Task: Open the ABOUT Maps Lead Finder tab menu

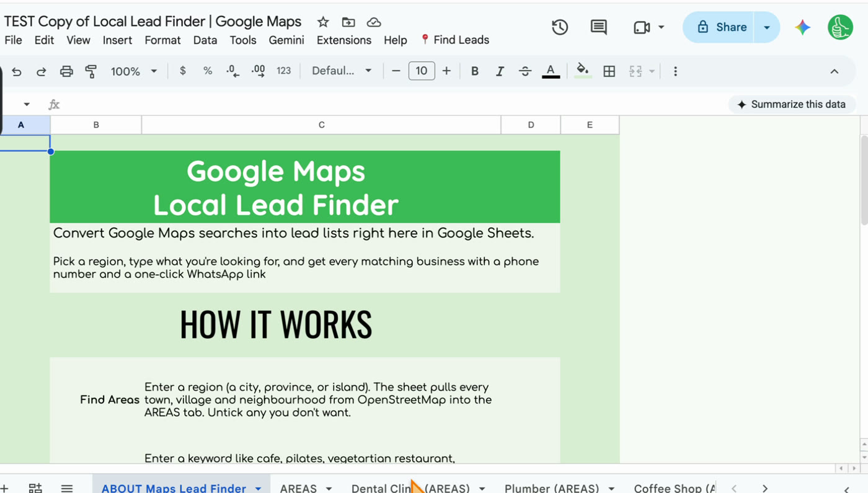Action: 259,488
